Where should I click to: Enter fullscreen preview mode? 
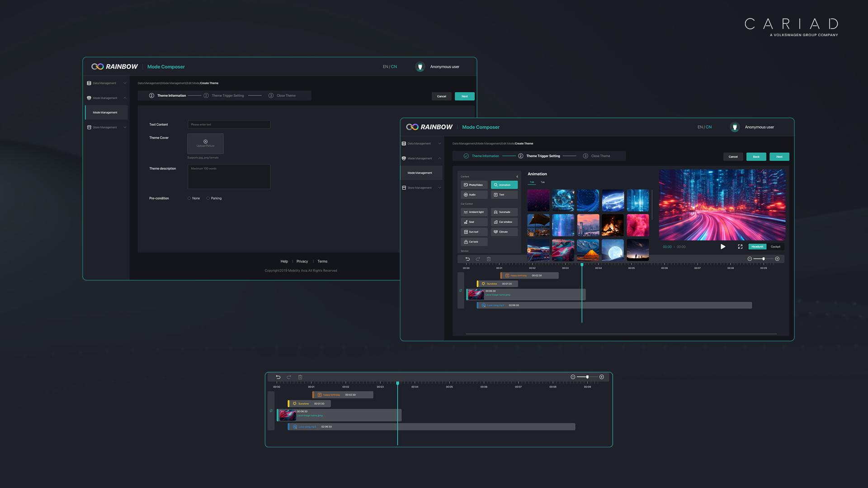pyautogui.click(x=740, y=247)
